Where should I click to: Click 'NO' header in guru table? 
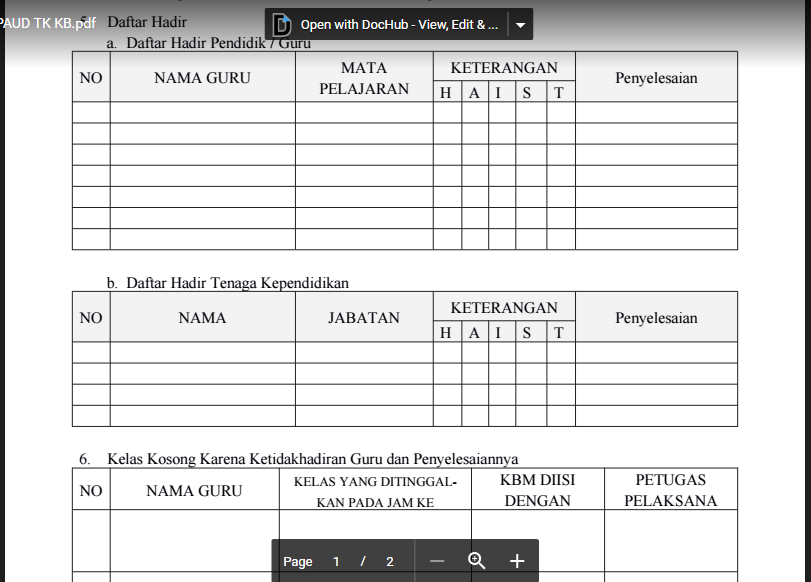(x=91, y=78)
